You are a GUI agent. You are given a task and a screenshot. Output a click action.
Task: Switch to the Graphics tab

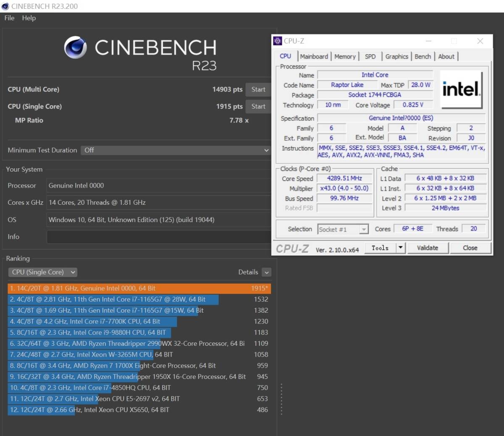pyautogui.click(x=397, y=57)
